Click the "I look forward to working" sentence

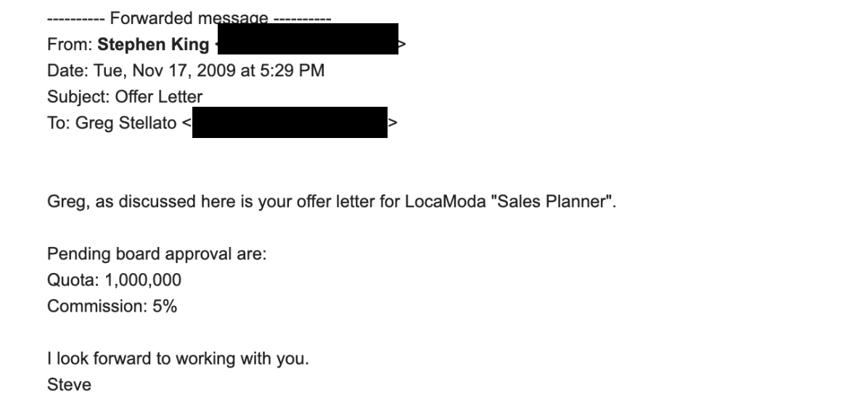click(x=179, y=359)
